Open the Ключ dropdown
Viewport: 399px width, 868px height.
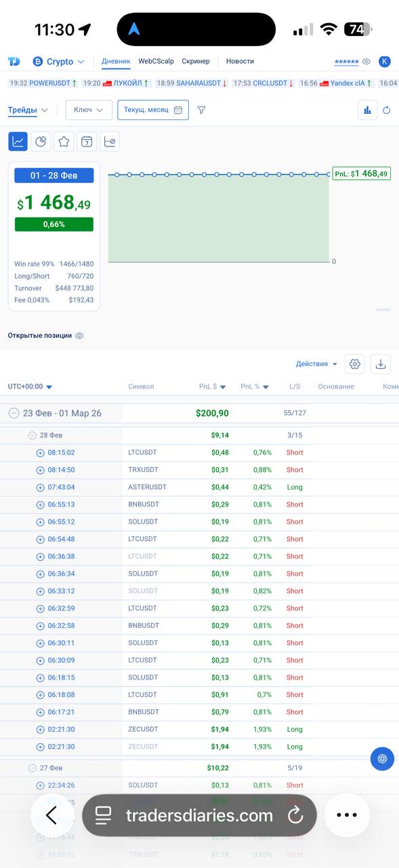coord(89,110)
